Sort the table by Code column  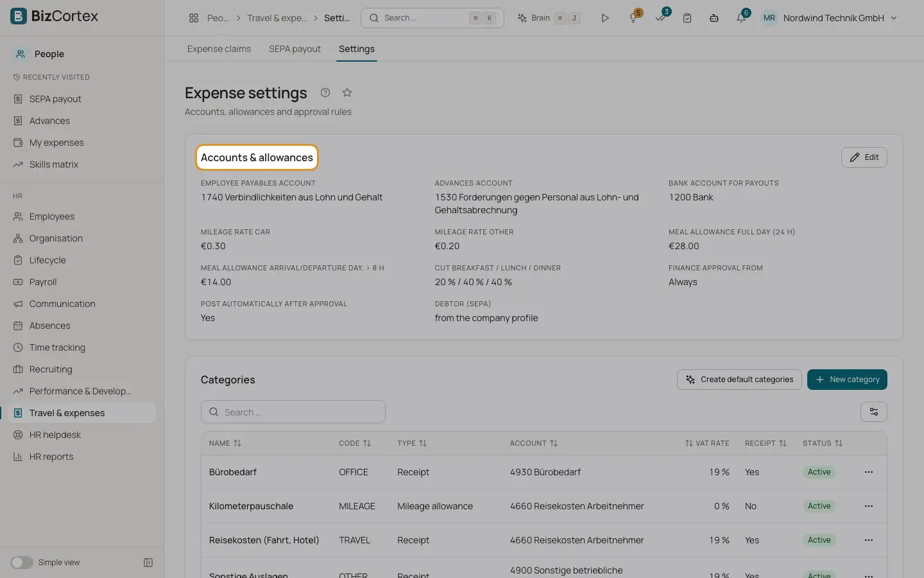click(355, 443)
